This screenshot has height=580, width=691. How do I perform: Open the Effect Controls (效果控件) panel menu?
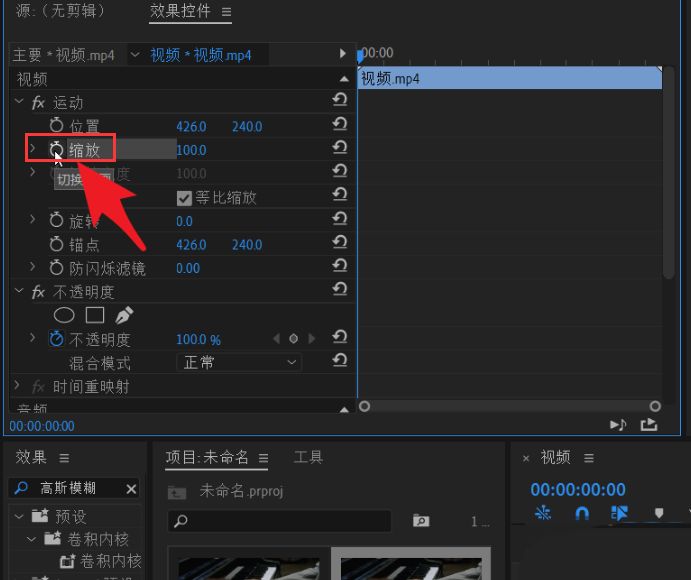point(226,12)
